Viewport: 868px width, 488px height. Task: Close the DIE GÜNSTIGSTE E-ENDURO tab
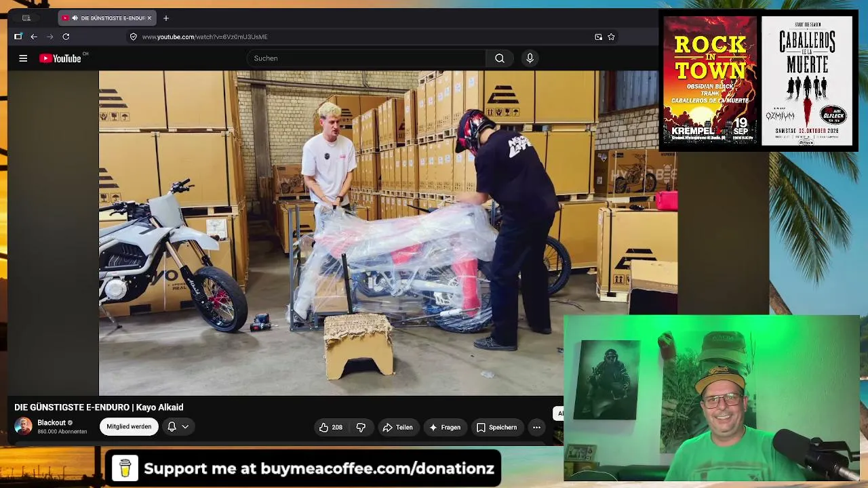(149, 18)
